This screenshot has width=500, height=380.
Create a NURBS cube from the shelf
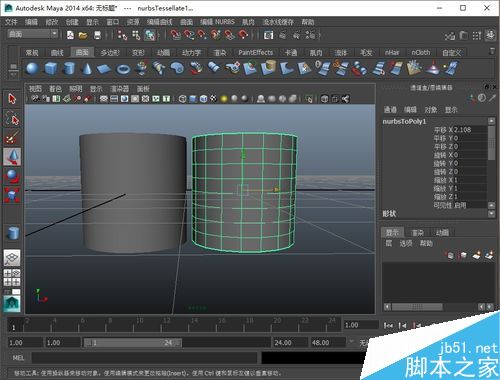(51, 69)
